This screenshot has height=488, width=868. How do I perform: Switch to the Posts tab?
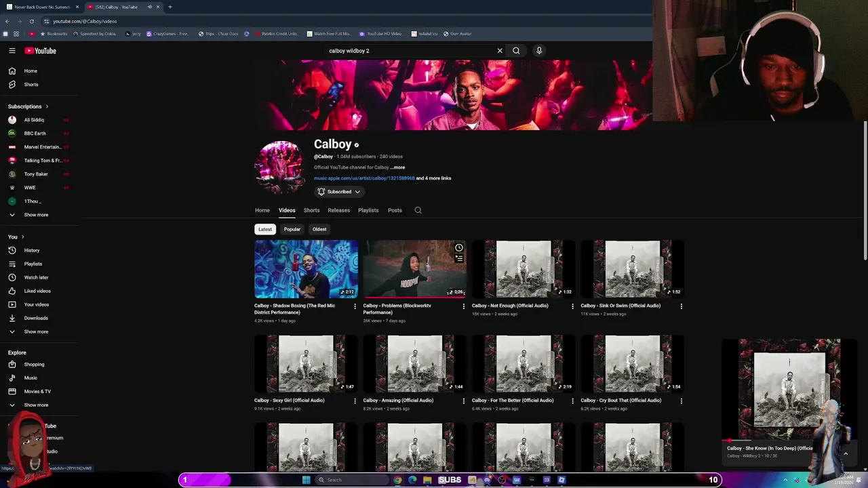click(x=395, y=210)
